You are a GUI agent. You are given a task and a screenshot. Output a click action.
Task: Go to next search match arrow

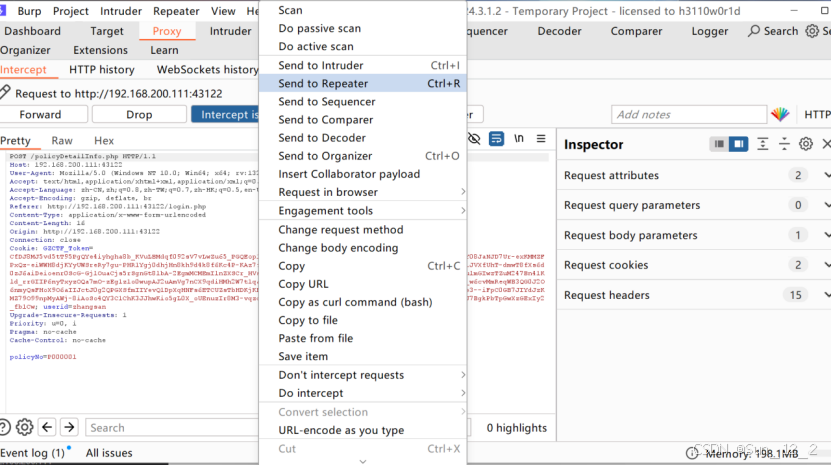(x=69, y=427)
